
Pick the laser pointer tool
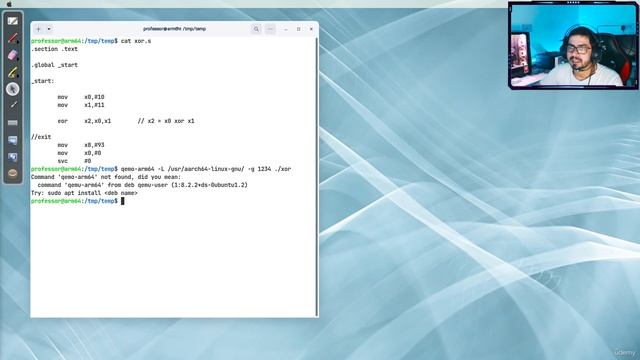click(x=13, y=105)
